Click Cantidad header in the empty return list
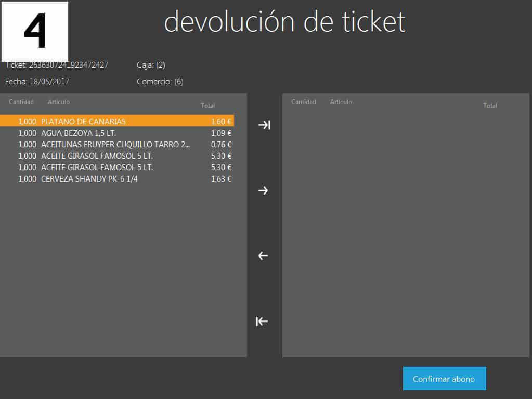 (x=304, y=102)
